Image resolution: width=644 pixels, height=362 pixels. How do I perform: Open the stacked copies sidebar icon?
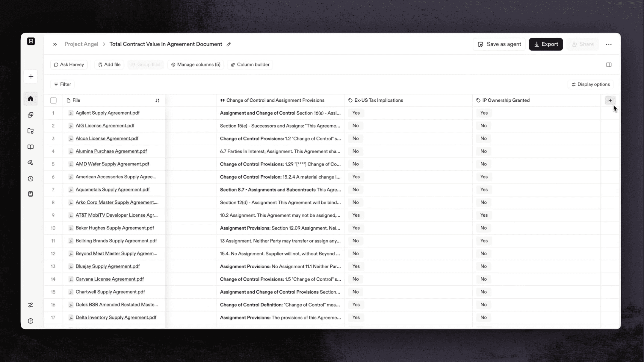click(x=31, y=115)
